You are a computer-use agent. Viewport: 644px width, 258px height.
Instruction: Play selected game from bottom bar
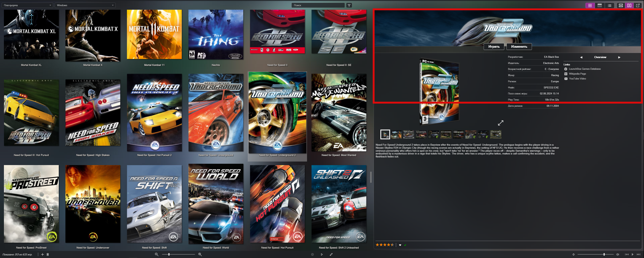click(x=322, y=254)
